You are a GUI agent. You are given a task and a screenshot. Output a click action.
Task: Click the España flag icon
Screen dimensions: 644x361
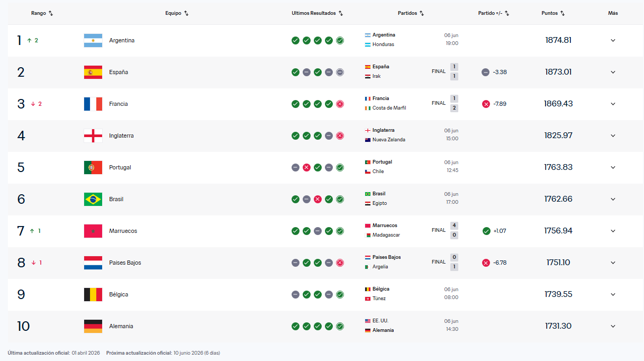coord(93,73)
